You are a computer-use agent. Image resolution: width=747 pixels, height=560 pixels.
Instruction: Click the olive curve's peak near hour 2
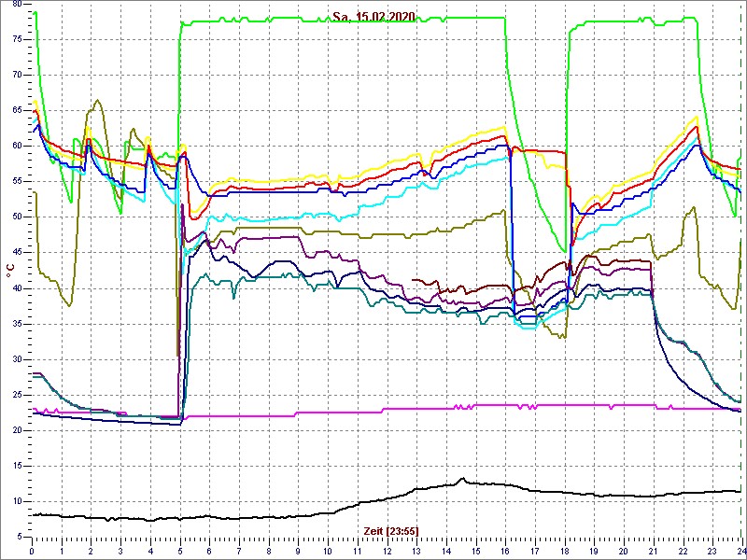click(x=96, y=101)
